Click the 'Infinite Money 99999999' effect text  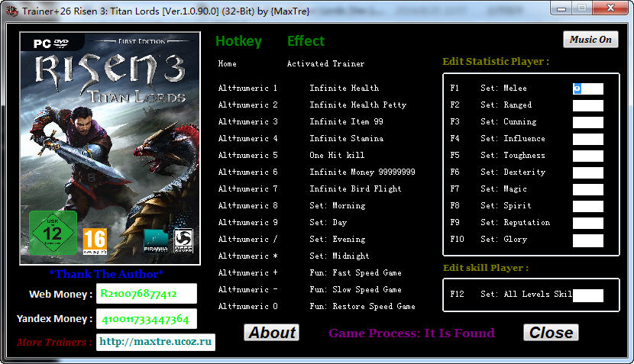[362, 172]
